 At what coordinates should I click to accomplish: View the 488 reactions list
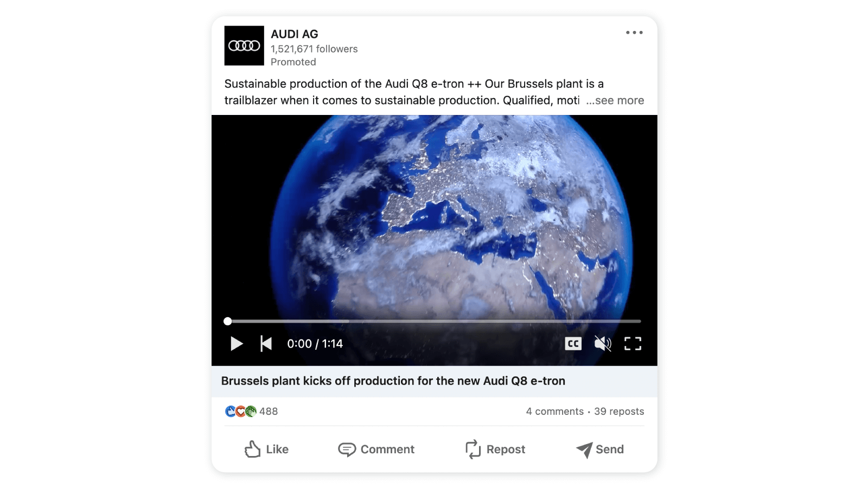click(x=269, y=412)
